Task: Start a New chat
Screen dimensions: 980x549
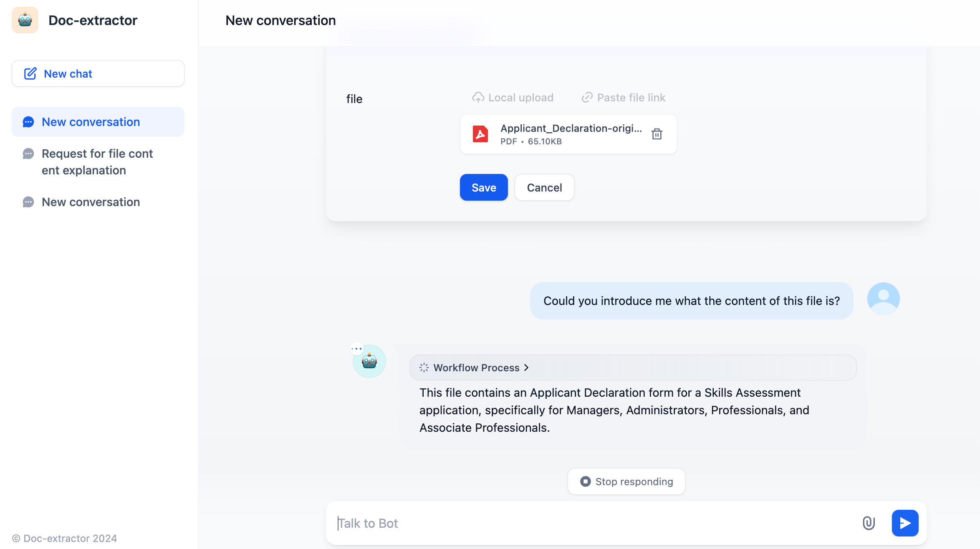Action: [98, 73]
